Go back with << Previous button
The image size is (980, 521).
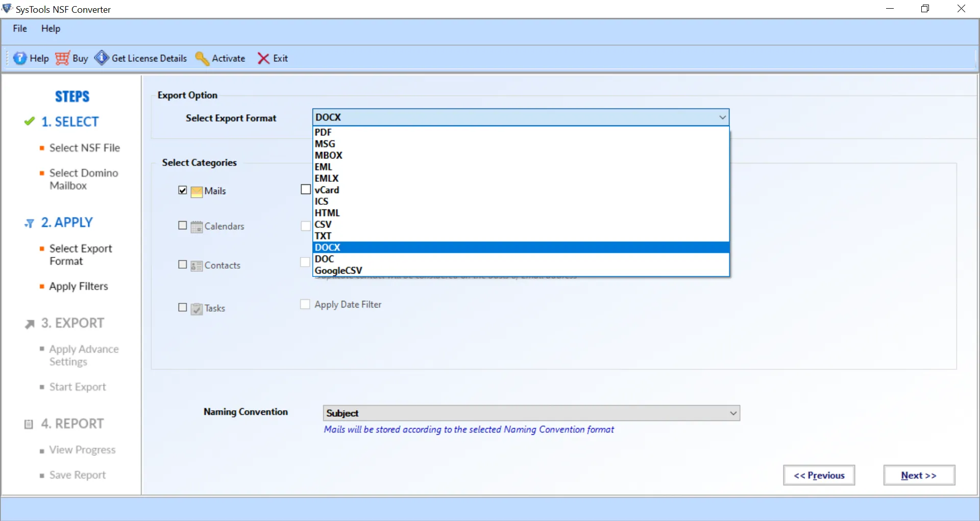(x=819, y=475)
